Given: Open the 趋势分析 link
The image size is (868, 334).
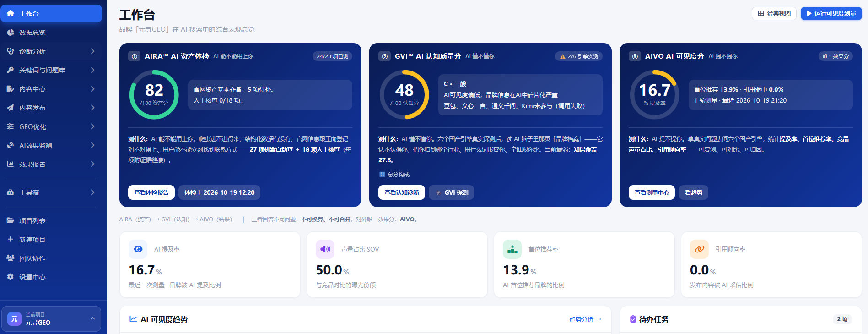Looking at the screenshot, I should point(585,319).
